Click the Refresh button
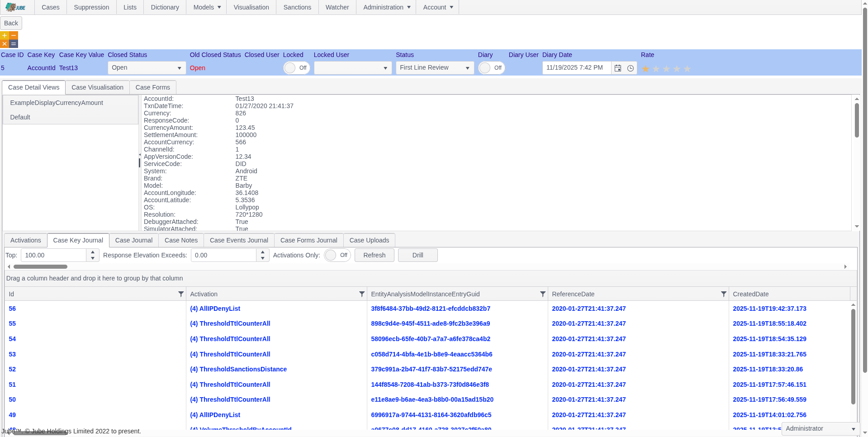868x437 pixels. [x=374, y=255]
